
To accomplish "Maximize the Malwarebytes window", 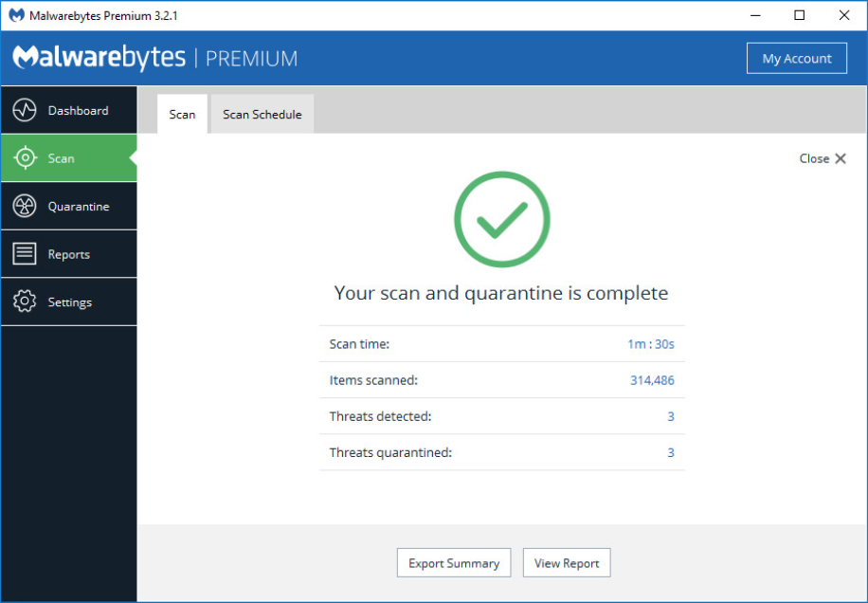I will click(800, 15).
